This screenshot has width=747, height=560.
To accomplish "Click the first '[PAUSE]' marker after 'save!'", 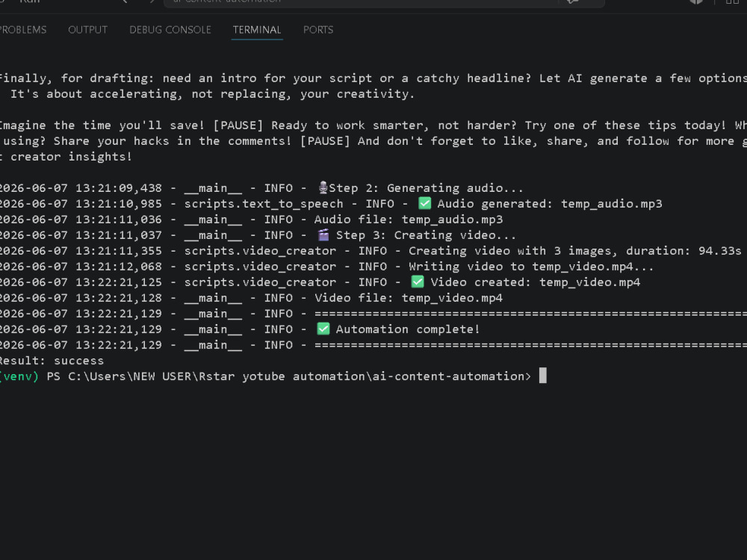I will coord(238,125).
